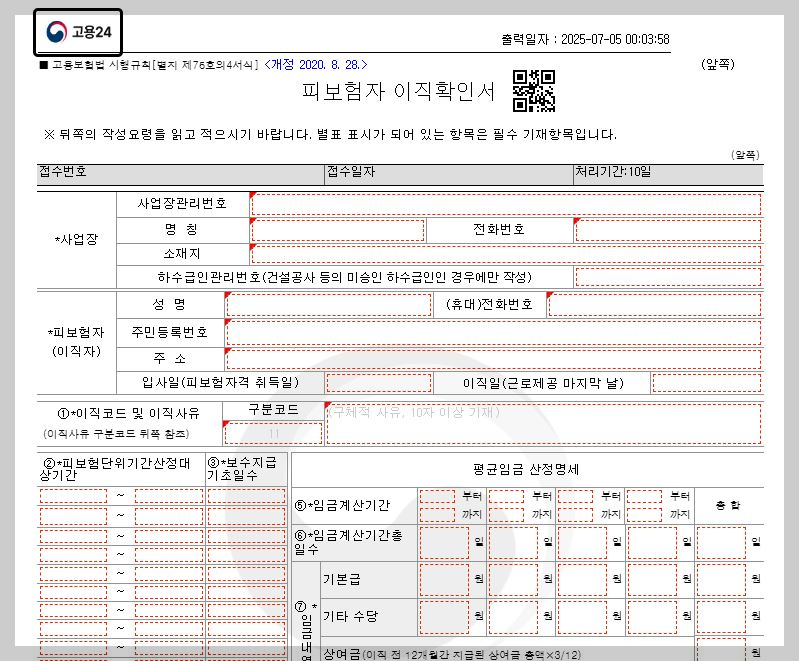Click the 접수일자 header cell
Viewport: 799px width, 661px height.
[x=449, y=173]
